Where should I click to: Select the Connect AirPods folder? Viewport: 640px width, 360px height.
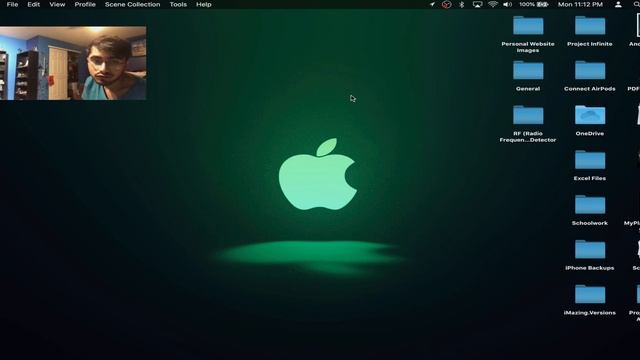click(590, 76)
